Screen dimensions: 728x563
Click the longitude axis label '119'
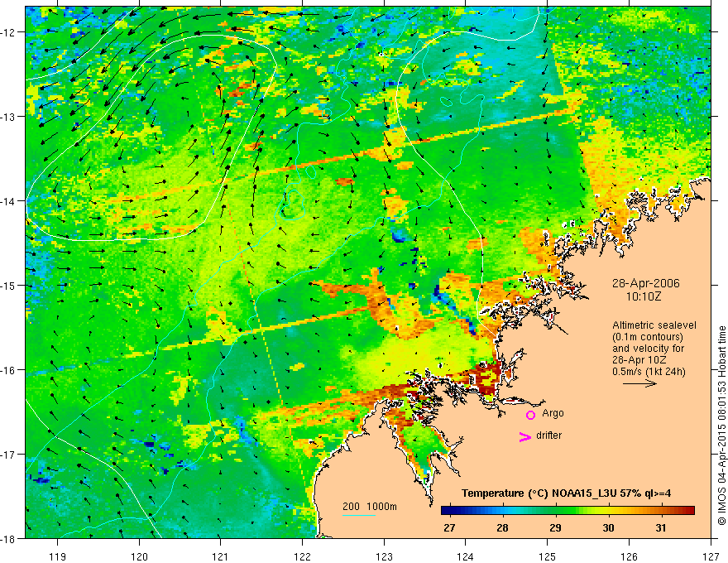[57, 556]
